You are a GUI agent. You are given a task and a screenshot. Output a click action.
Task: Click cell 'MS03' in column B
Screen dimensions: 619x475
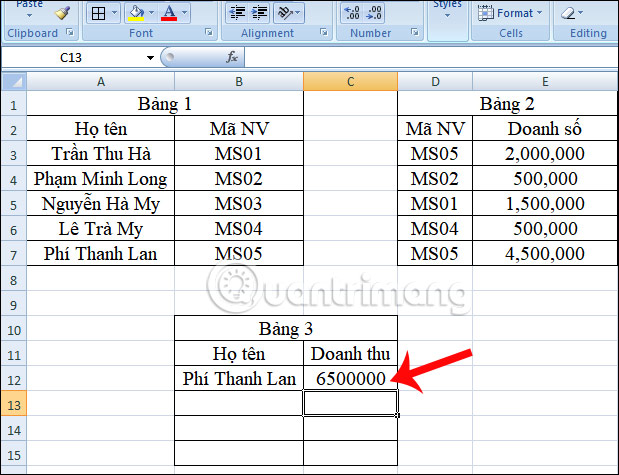tap(239, 203)
